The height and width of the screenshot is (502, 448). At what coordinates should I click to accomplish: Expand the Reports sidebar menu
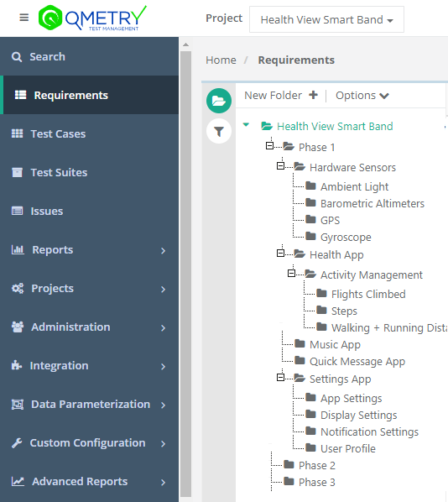click(89, 249)
